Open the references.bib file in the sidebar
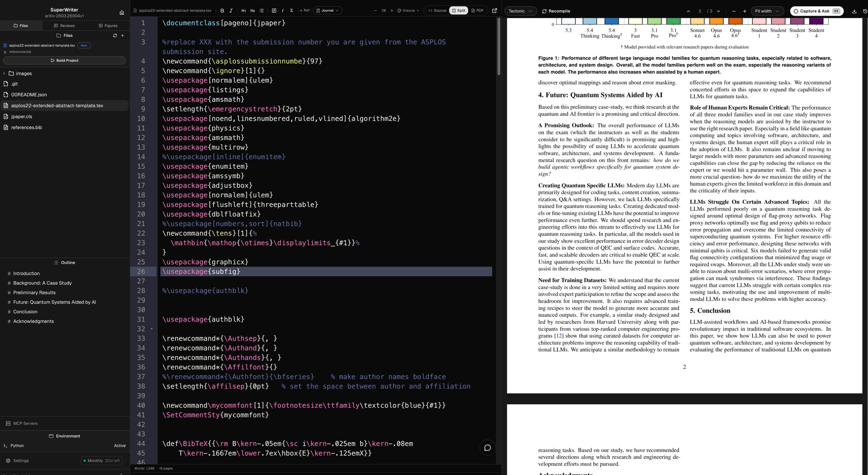This screenshot has width=868, height=475. [25, 127]
